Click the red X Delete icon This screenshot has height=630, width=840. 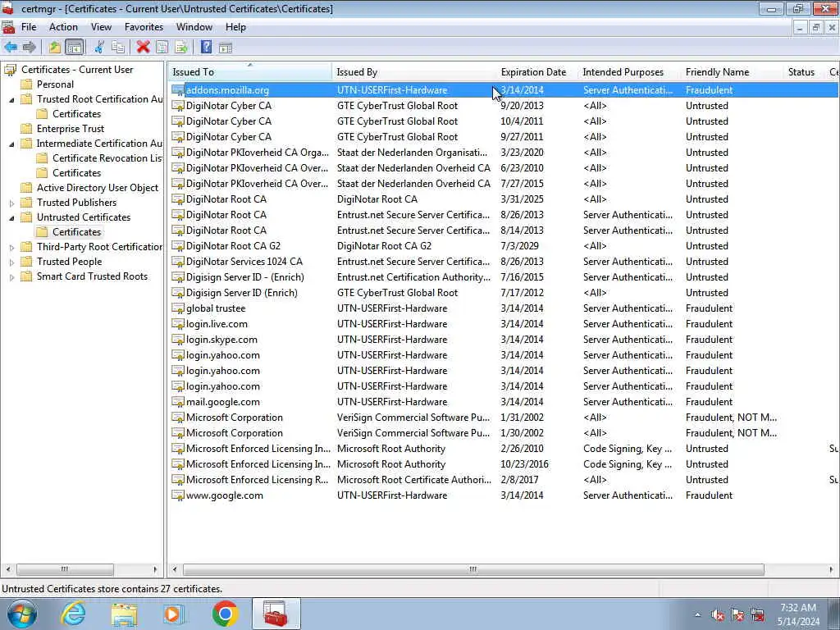[143, 47]
